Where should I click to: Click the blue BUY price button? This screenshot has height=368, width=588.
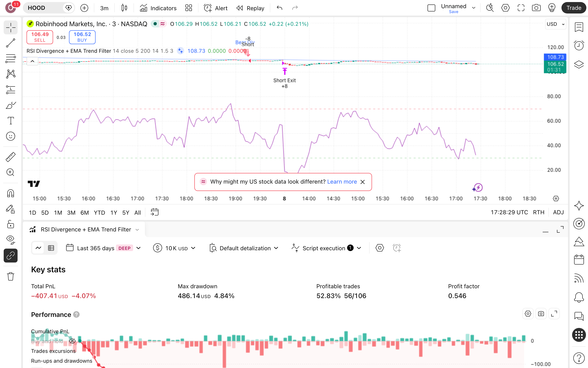[x=82, y=37]
